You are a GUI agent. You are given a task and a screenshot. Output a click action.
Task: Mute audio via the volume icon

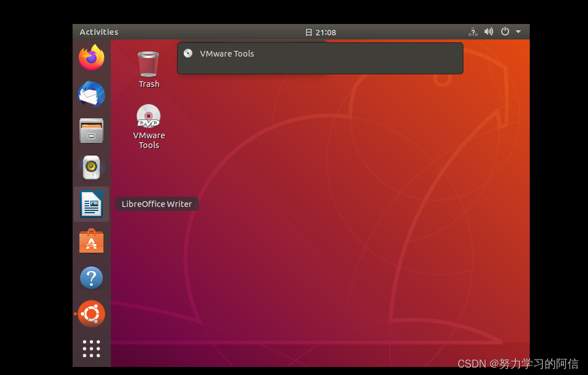(x=489, y=32)
